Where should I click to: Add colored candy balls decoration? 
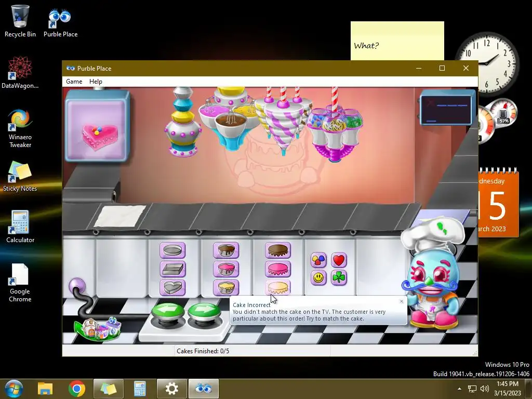pyautogui.click(x=318, y=260)
